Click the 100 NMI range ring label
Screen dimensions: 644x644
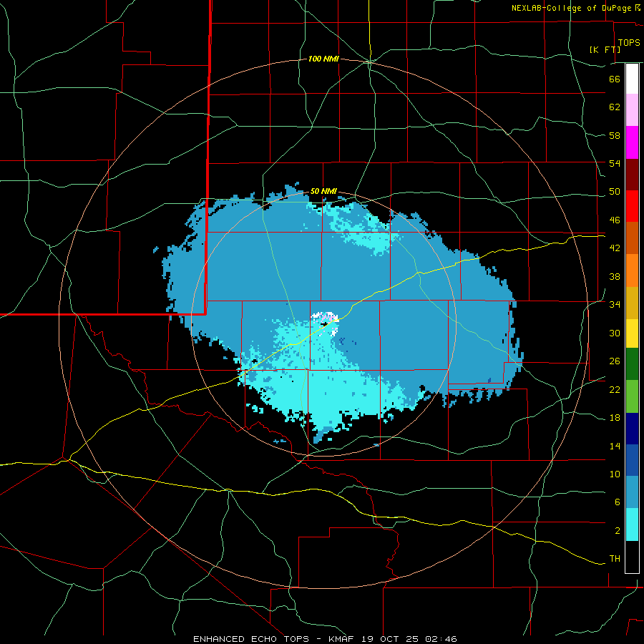(x=323, y=59)
